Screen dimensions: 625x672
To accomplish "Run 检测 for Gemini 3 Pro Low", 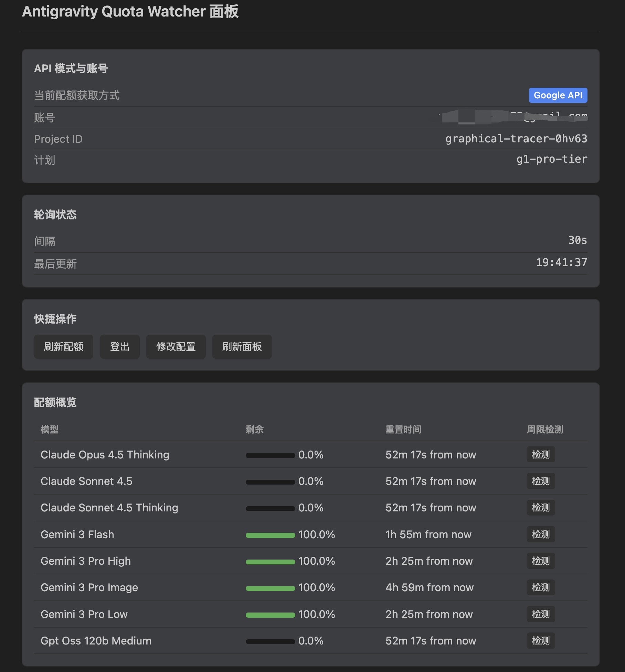I will [541, 614].
